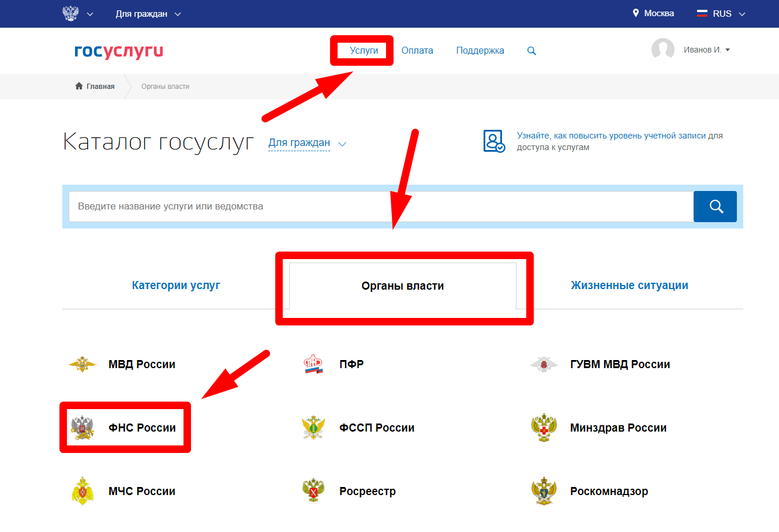Viewport: 779px width, 532px height.
Task: Click the location pin icon near Москва
Action: (636, 13)
